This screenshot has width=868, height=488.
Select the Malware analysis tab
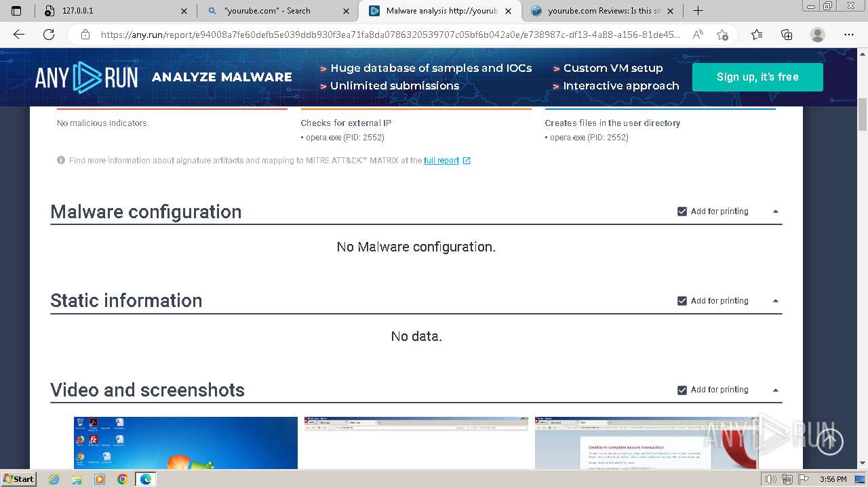click(x=441, y=11)
